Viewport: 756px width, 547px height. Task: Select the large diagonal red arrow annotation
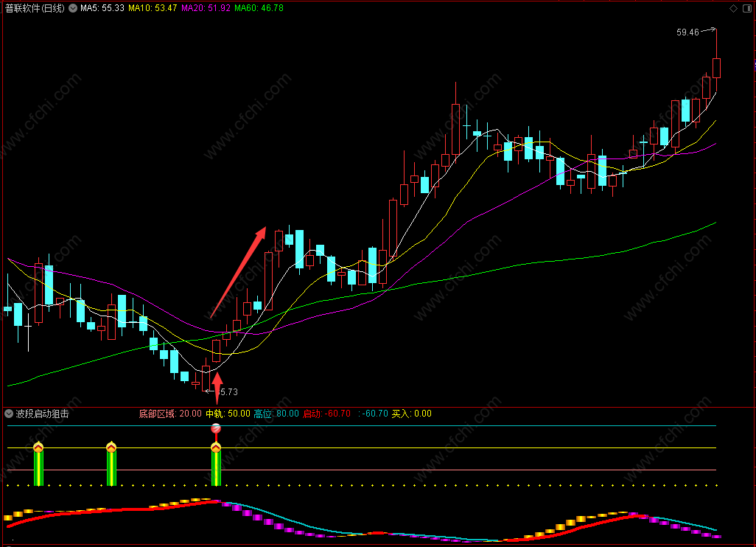tap(238, 273)
